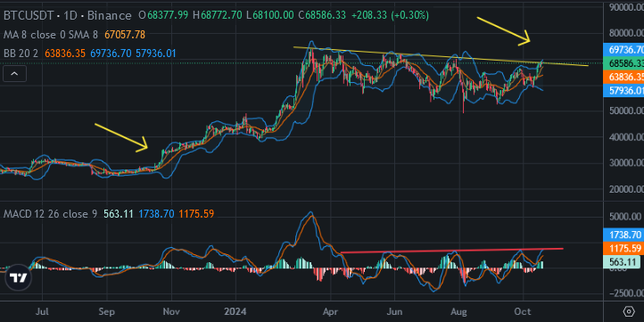Click the close value C68586.33 in header
The height and width of the screenshot is (322, 644).
click(x=322, y=15)
